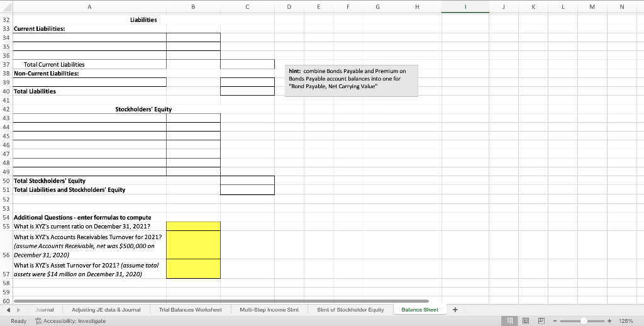Click non-current liability name cell in row 39
Image resolution: width=644 pixels, height=326 pixels.
pos(89,82)
